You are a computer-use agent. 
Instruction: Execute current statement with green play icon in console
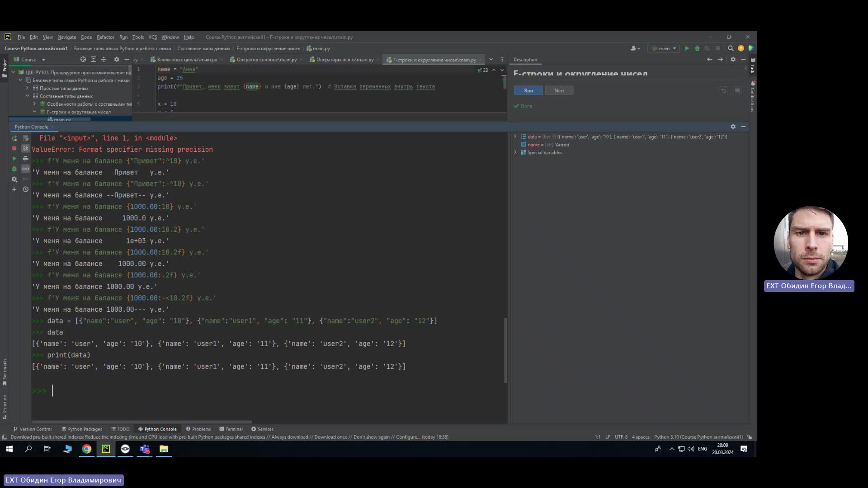14,159
